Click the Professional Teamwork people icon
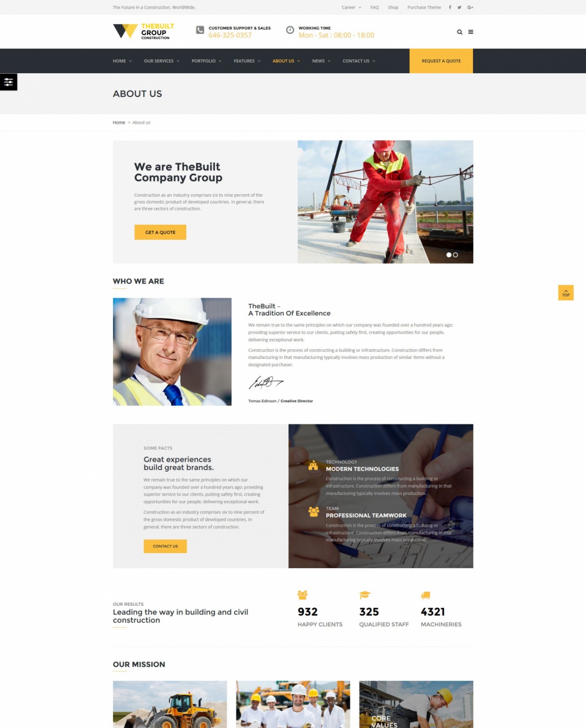This screenshot has width=586, height=728. pyautogui.click(x=314, y=512)
